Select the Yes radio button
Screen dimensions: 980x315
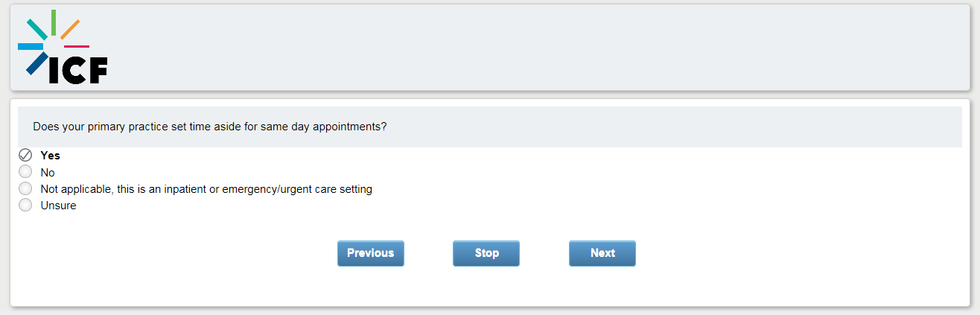coord(25,156)
